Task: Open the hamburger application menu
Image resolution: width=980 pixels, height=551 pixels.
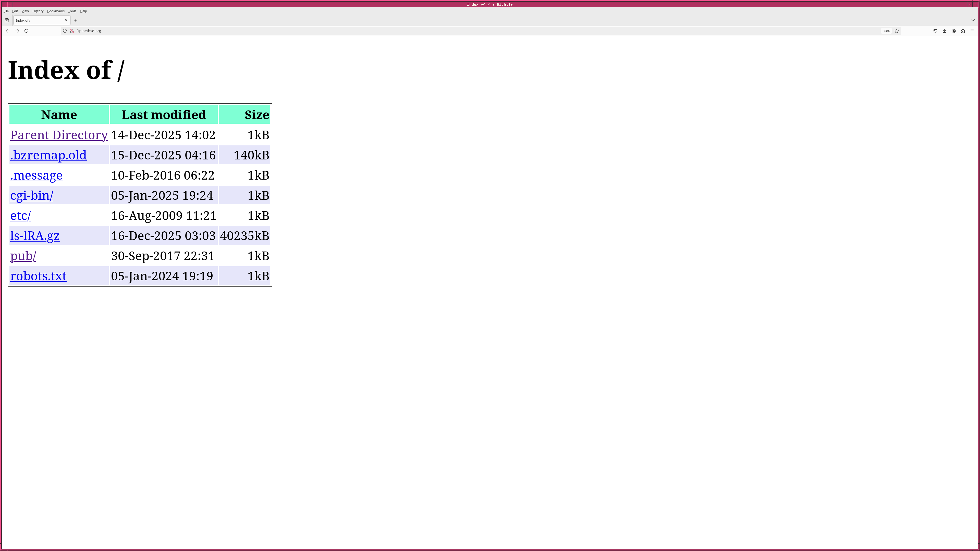Action: coord(972,31)
